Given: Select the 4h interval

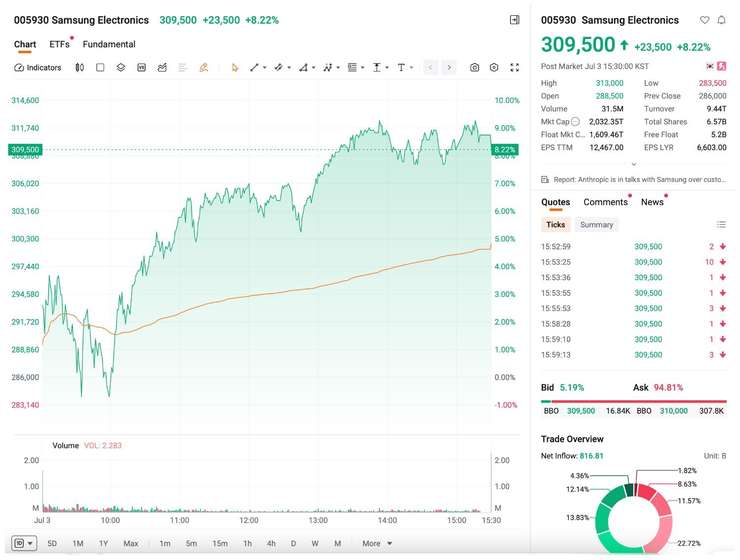Looking at the screenshot, I should (271, 543).
